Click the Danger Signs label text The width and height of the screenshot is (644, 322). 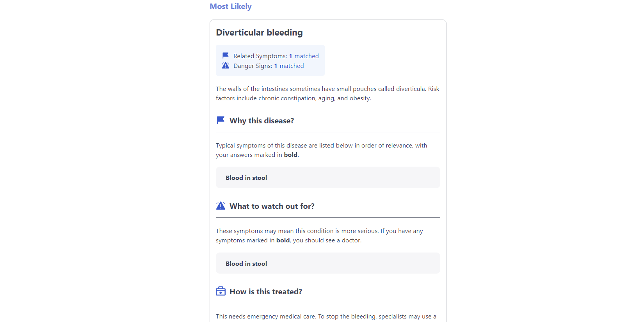point(253,66)
